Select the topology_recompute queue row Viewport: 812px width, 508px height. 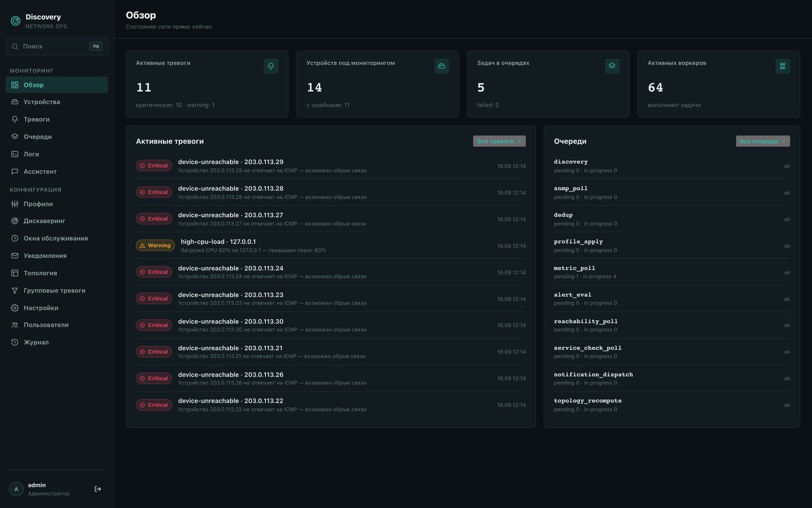672,405
